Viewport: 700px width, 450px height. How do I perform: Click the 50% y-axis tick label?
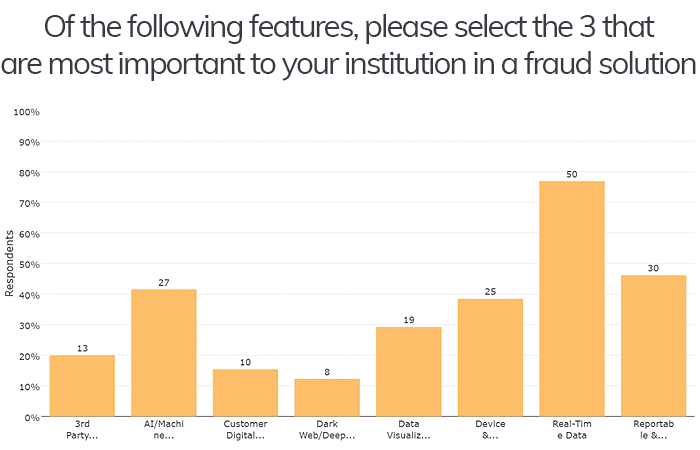29,265
